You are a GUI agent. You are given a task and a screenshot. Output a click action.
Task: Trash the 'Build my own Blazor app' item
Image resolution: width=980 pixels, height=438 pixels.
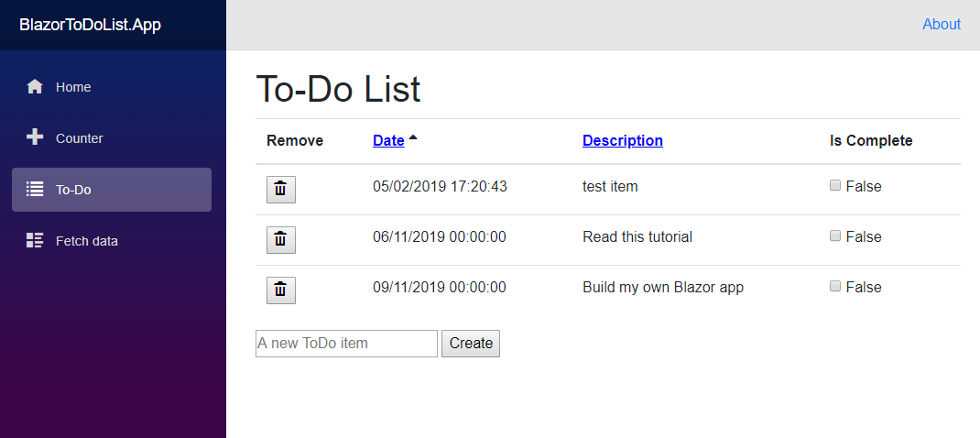281,290
